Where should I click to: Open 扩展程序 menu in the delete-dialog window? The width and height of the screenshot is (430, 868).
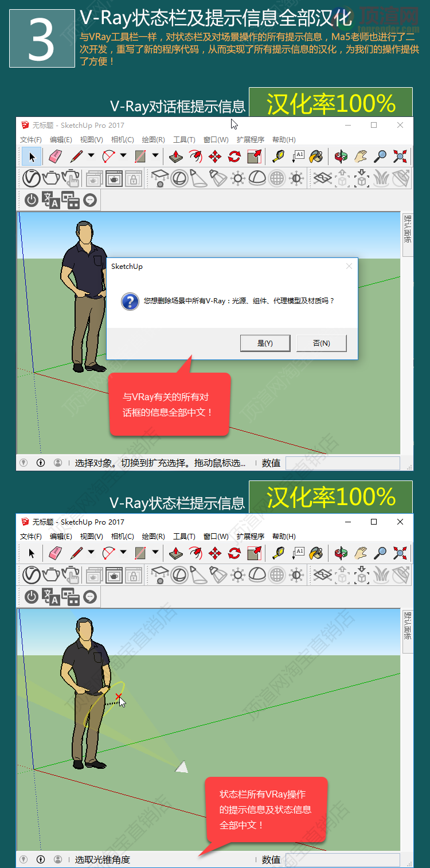(251, 139)
